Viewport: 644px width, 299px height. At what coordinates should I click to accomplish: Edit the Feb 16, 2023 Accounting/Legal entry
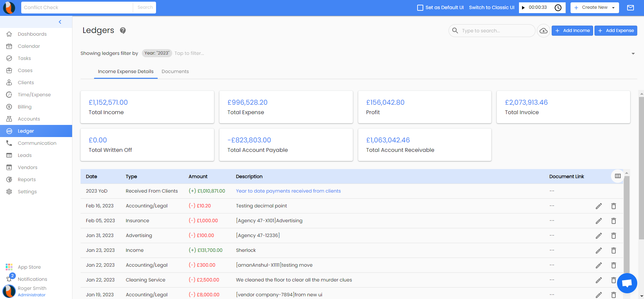point(599,206)
